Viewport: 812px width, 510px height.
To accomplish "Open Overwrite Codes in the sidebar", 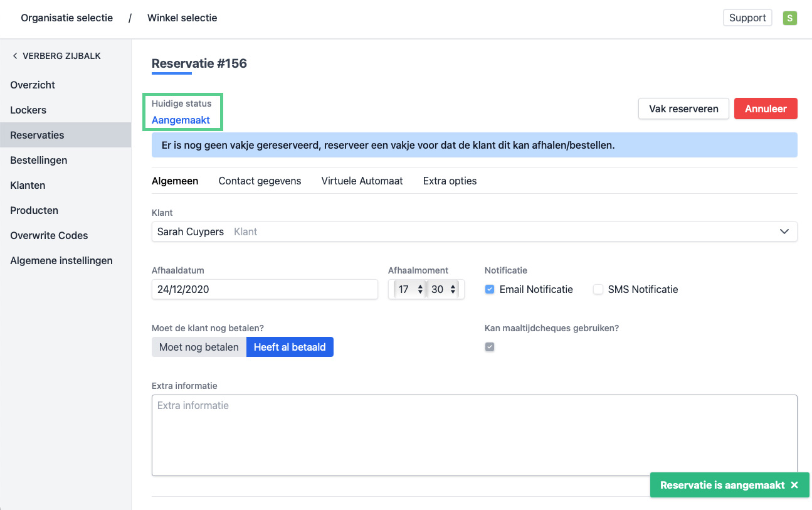I will (x=49, y=235).
